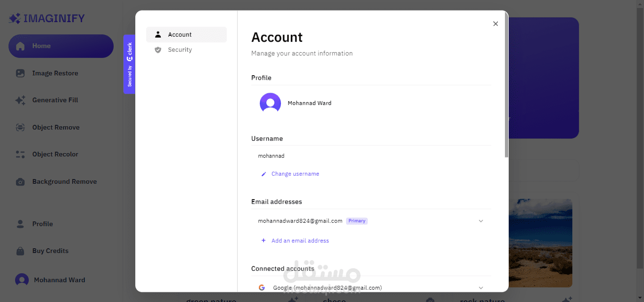Select the Home house icon

20,46
